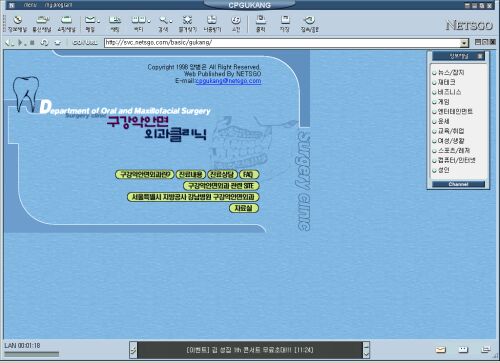Click the Channel button under the list
The width and height of the screenshot is (500, 363).
click(458, 184)
